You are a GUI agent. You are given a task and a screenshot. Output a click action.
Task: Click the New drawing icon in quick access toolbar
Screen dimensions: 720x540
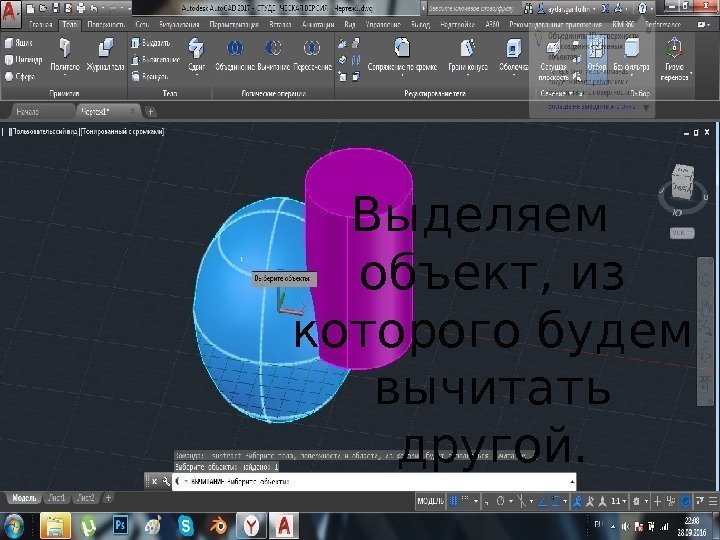click(30, 8)
